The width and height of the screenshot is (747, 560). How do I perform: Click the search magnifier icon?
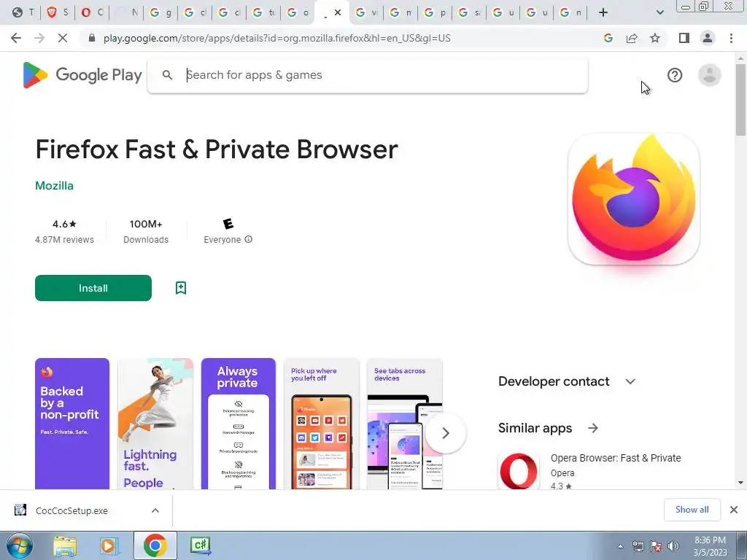point(167,75)
